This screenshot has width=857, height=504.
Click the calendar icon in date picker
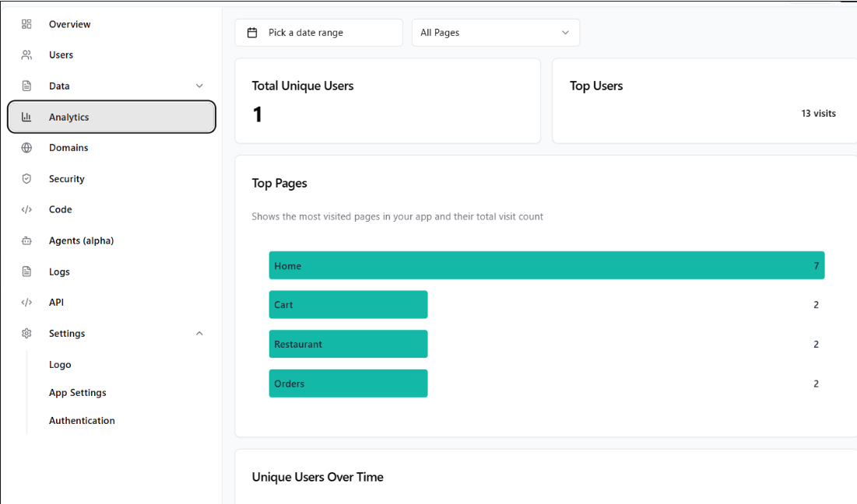[252, 32]
